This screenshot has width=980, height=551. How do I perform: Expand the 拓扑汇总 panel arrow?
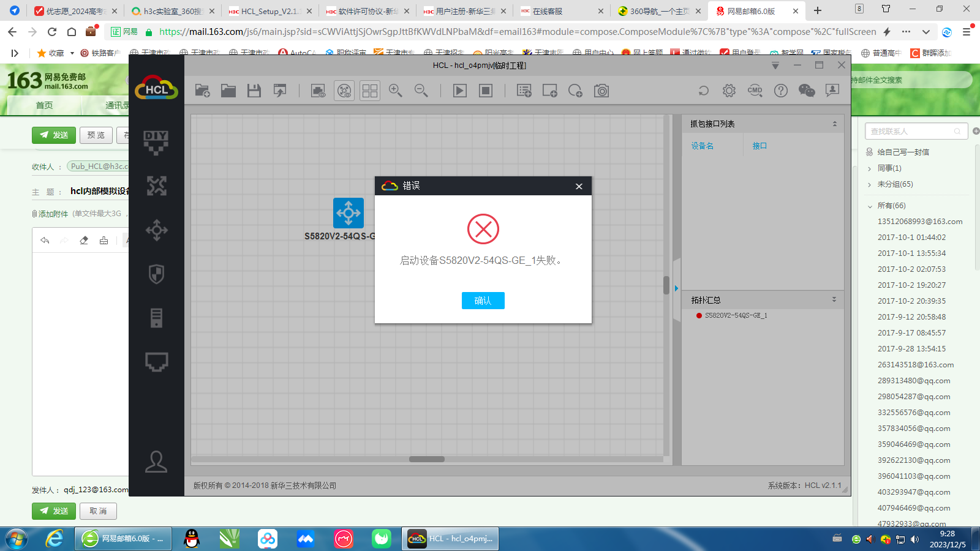pyautogui.click(x=834, y=300)
